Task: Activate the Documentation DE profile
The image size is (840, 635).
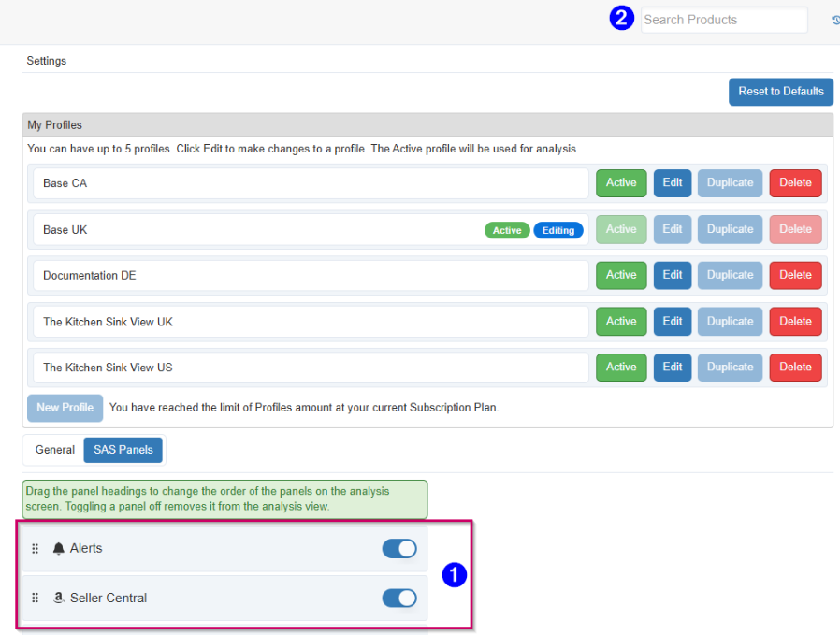Action: [x=621, y=275]
